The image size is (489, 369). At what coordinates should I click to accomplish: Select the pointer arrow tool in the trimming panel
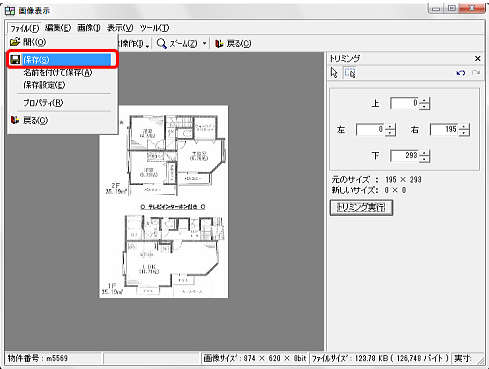334,73
